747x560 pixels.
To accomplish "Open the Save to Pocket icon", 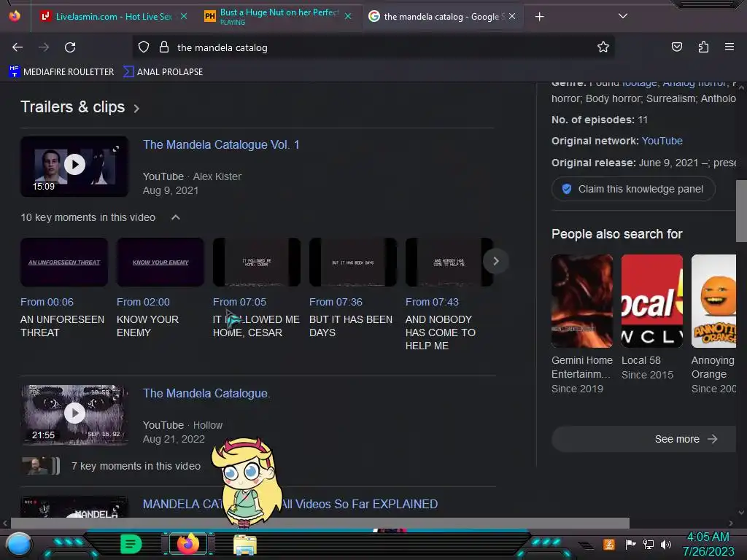I will [676, 47].
